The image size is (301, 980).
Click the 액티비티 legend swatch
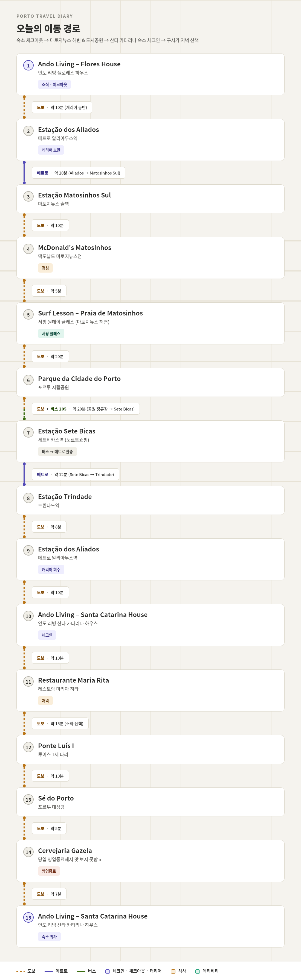(x=197, y=971)
